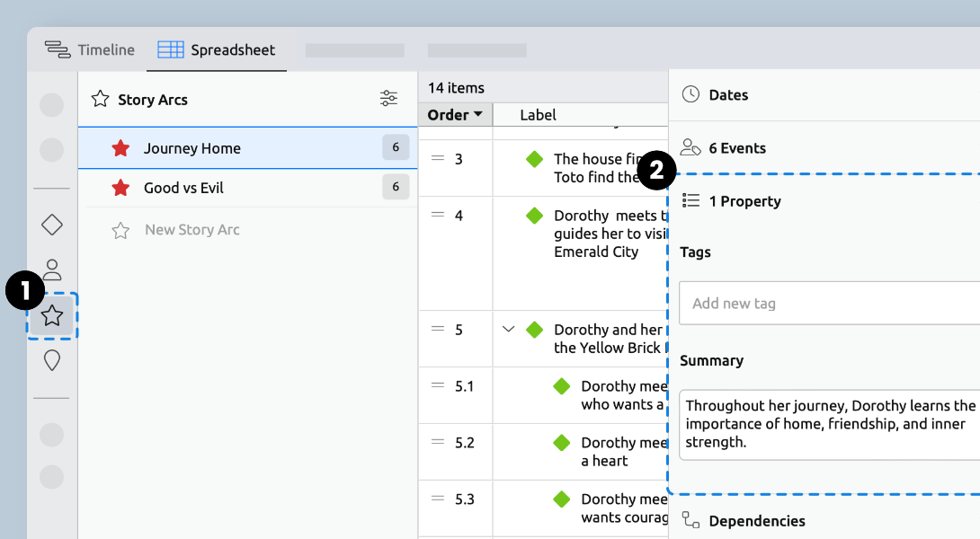Click the 14 items count text

pyautogui.click(x=456, y=88)
